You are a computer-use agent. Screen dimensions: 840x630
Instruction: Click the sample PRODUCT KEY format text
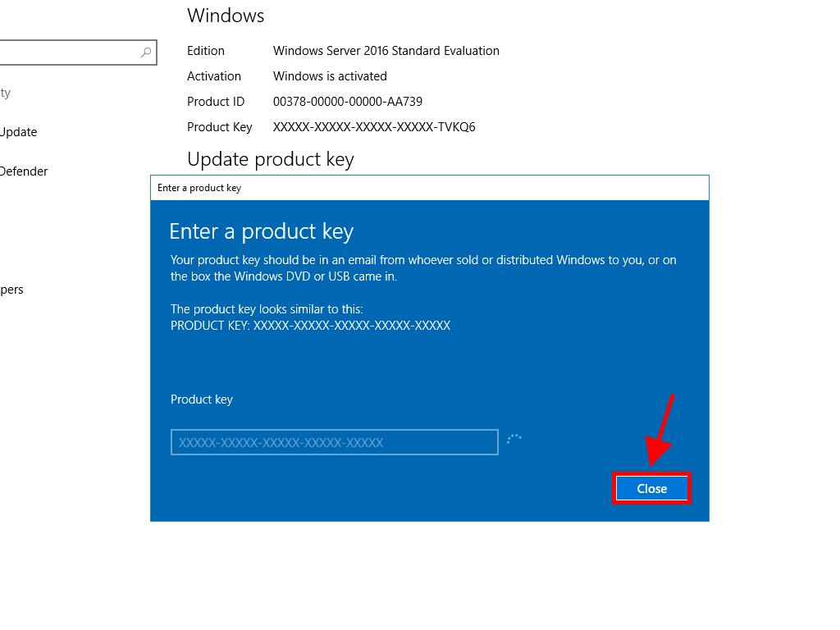click(310, 326)
